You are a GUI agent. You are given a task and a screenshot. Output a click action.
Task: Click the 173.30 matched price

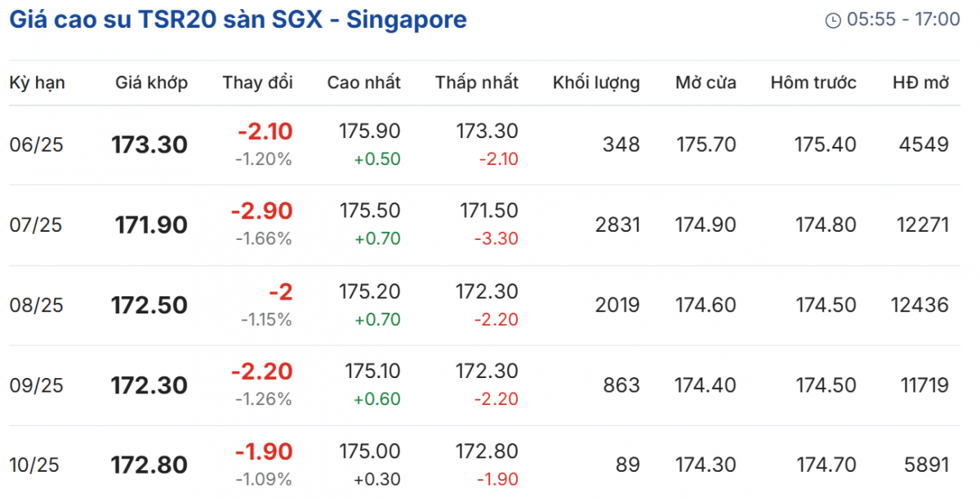[x=149, y=145]
